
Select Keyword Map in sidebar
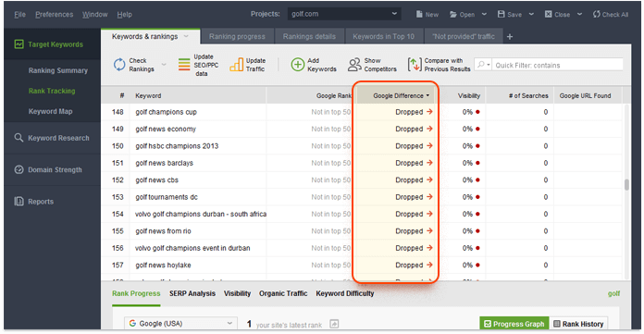tap(51, 111)
